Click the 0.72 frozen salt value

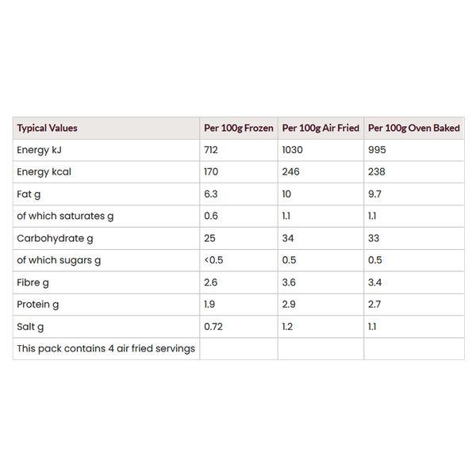(213, 326)
